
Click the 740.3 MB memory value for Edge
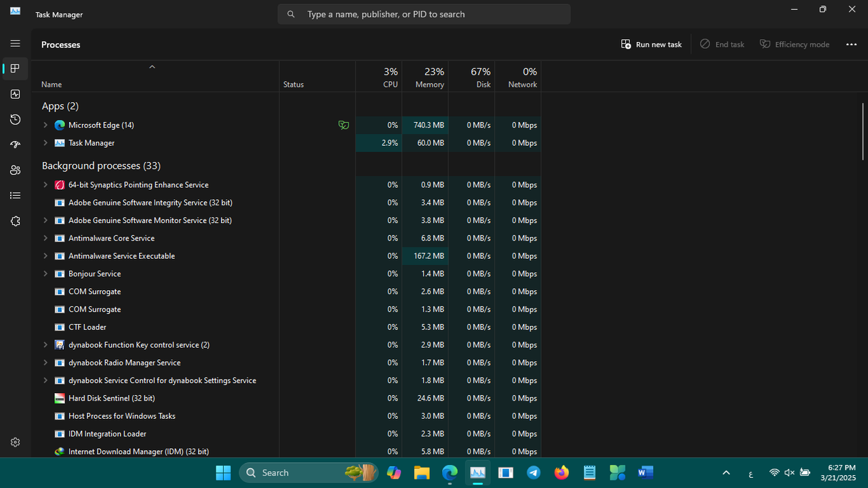click(425, 125)
